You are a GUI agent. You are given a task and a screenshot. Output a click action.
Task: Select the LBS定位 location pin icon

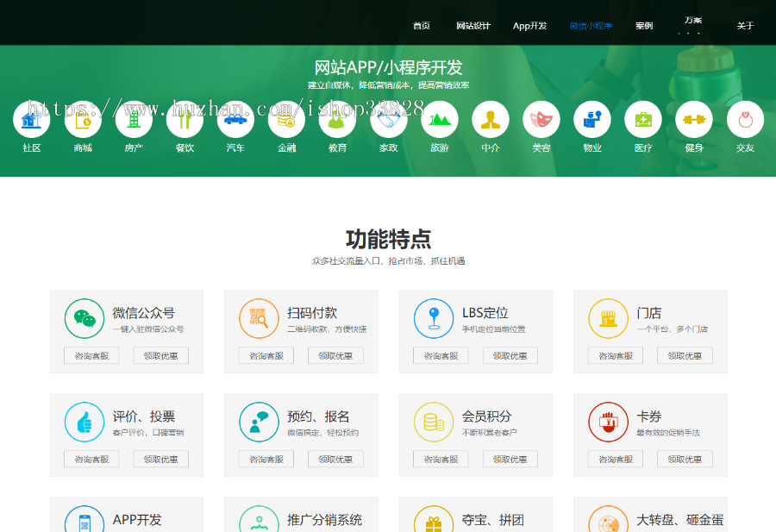434,318
